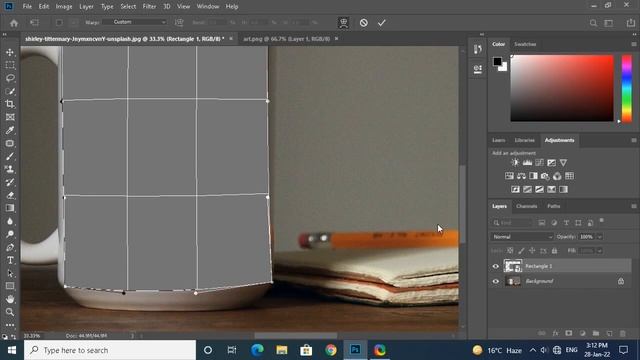Switch to the art.png document tab

(287, 39)
